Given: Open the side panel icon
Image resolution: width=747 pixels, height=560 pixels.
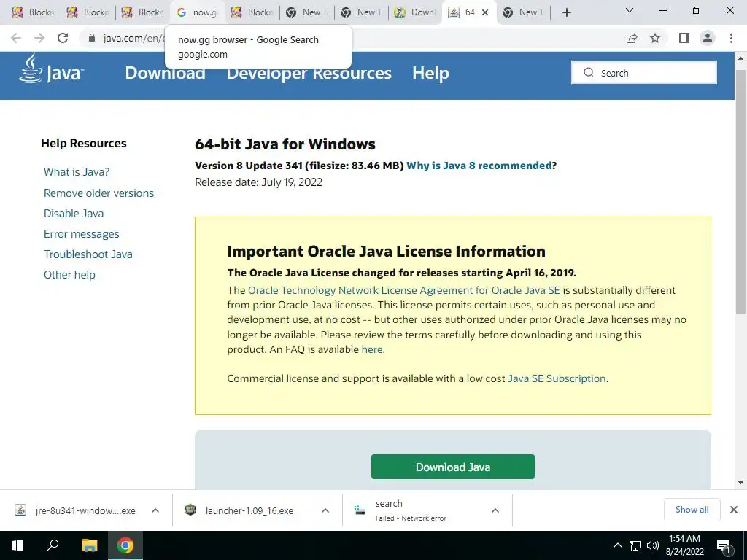Looking at the screenshot, I should pyautogui.click(x=684, y=38).
